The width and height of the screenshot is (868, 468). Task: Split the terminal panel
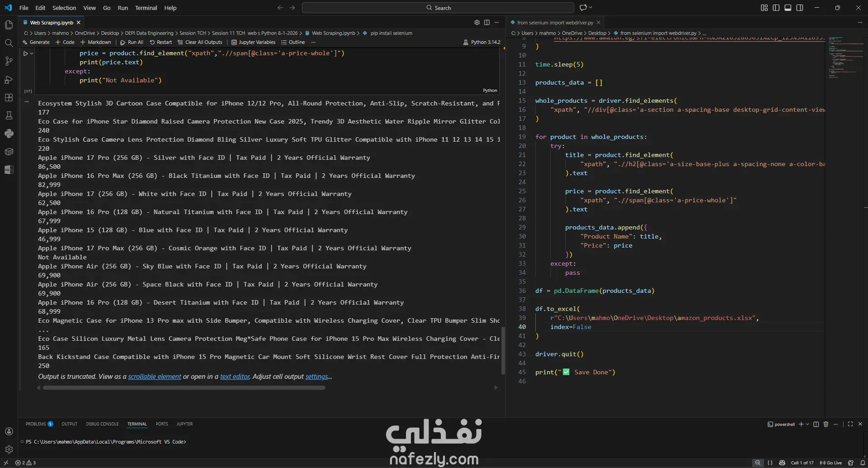(x=816, y=424)
